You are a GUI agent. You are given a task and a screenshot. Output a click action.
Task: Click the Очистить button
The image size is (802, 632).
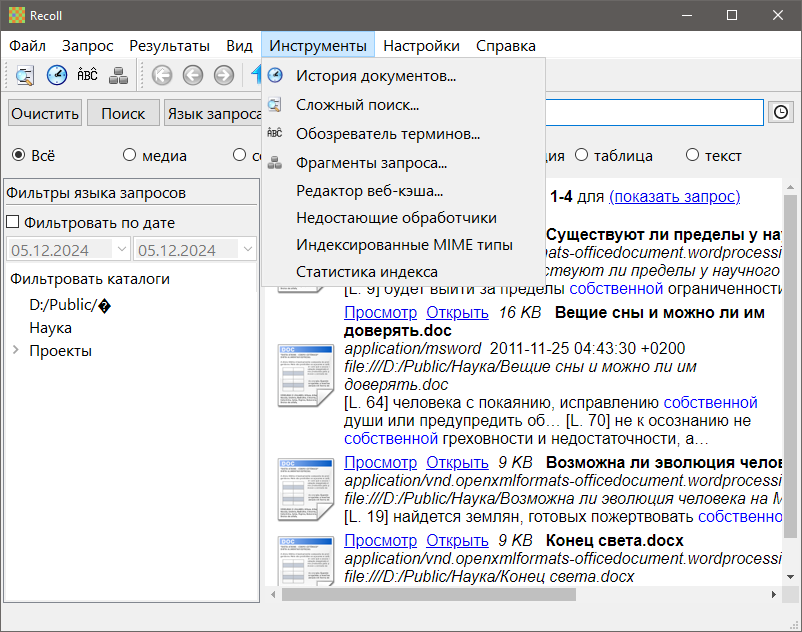[x=45, y=113]
